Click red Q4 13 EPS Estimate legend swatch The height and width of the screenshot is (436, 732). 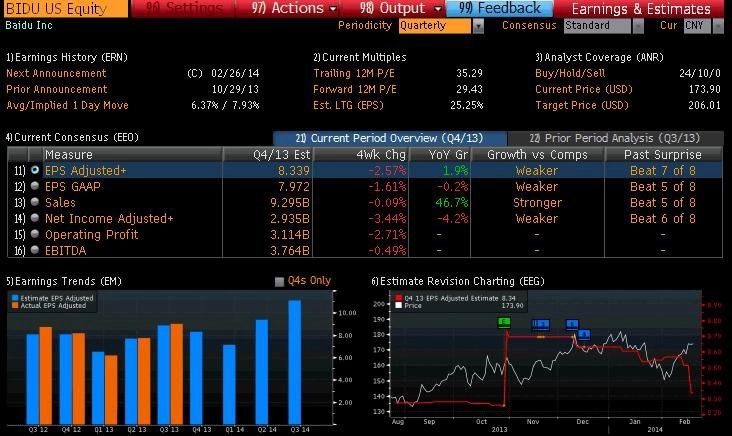(398, 298)
